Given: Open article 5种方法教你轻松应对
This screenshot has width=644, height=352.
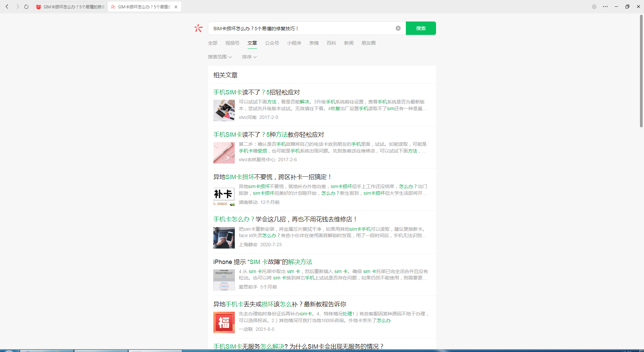Looking at the screenshot, I should click(x=269, y=135).
